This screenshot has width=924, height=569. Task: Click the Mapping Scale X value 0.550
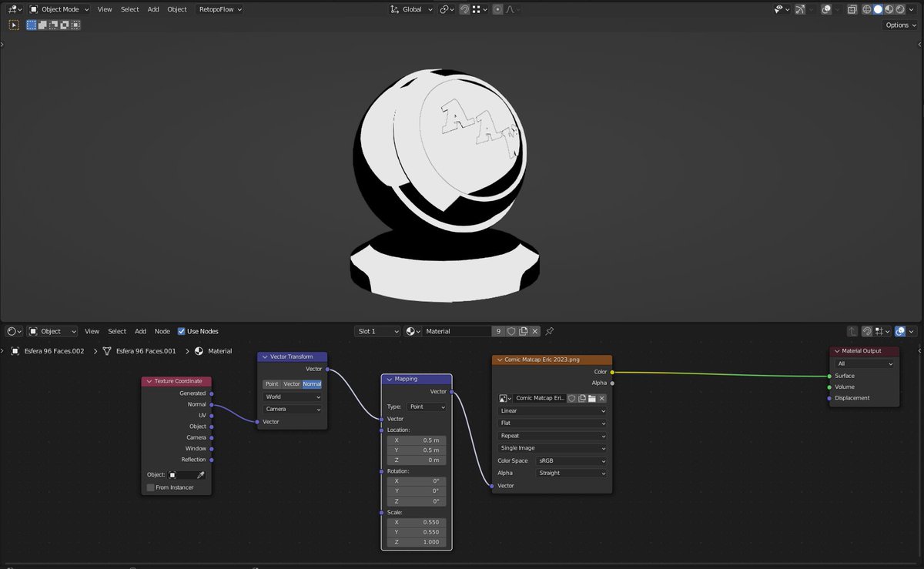(x=417, y=522)
